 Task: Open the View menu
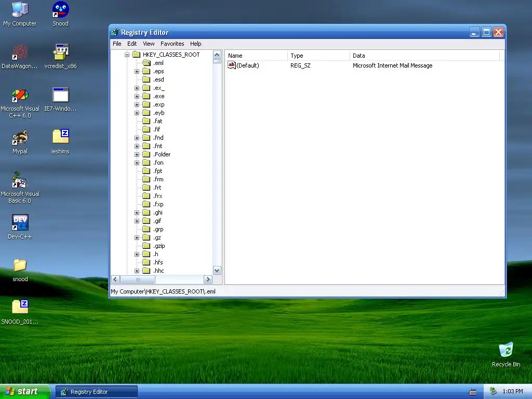coord(149,44)
